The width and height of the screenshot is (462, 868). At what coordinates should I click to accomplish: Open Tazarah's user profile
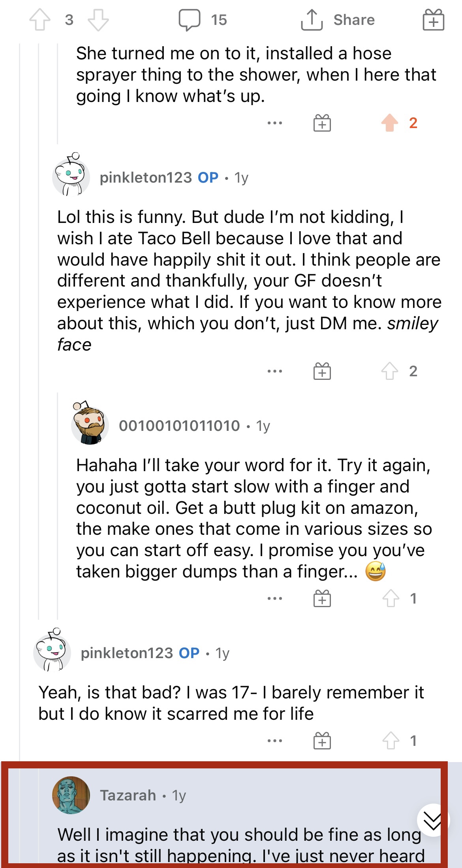(x=128, y=795)
